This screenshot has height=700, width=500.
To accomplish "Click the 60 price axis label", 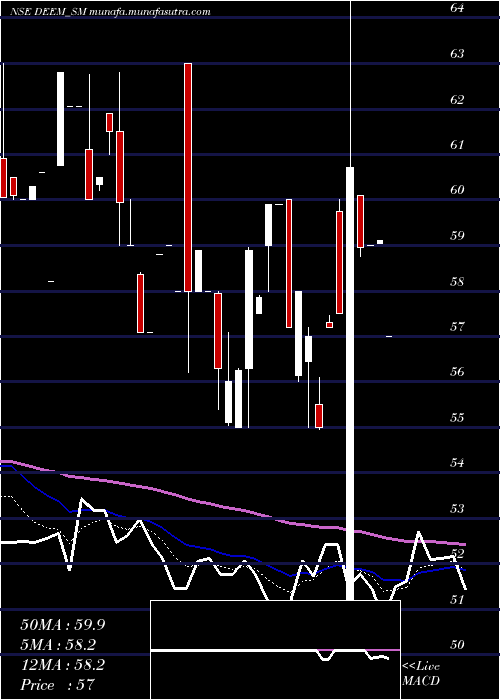I will 456,190.
